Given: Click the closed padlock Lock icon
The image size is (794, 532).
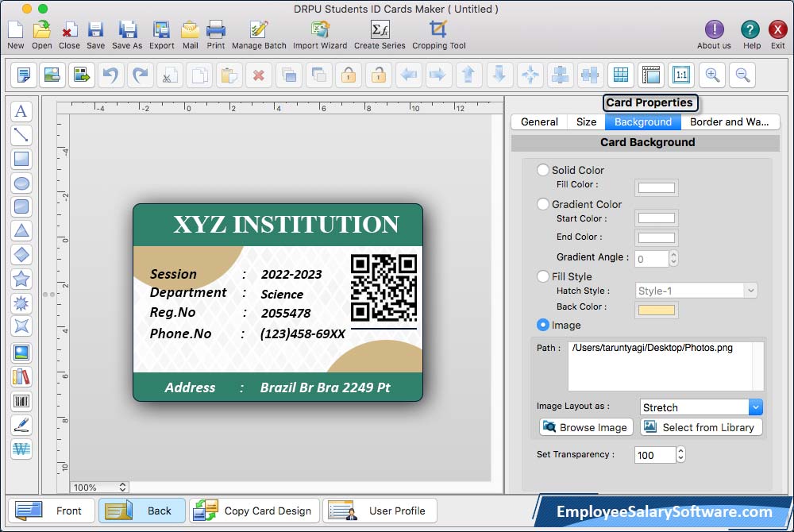Looking at the screenshot, I should (349, 75).
